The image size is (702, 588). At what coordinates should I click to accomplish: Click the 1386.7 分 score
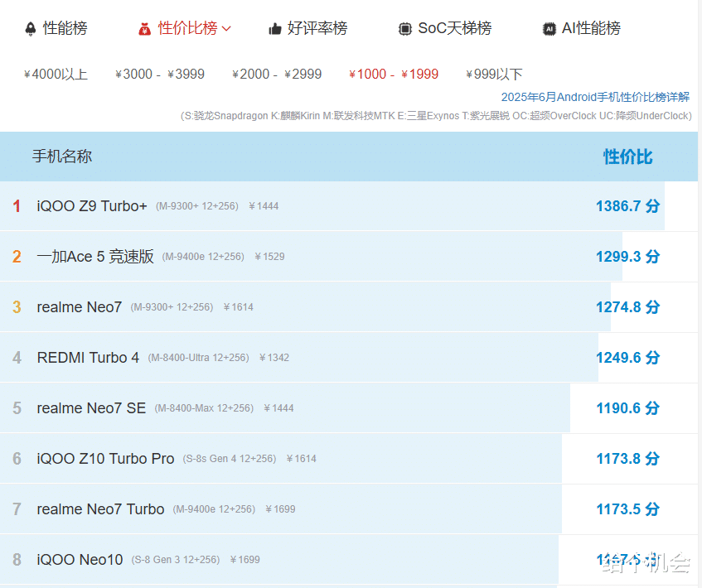point(627,206)
